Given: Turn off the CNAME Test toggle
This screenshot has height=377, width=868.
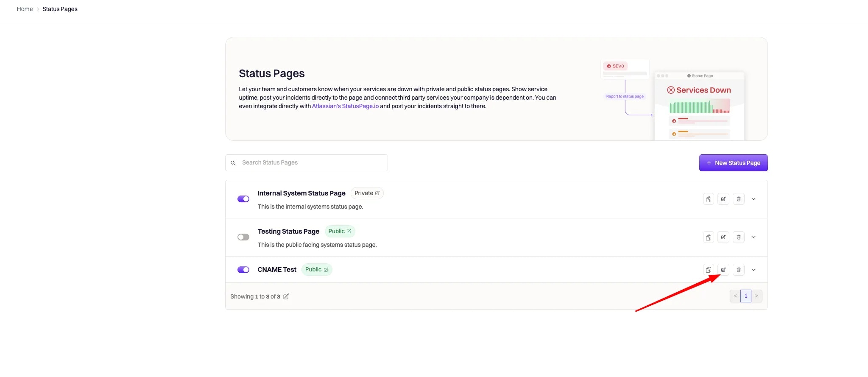Looking at the screenshot, I should [243, 270].
